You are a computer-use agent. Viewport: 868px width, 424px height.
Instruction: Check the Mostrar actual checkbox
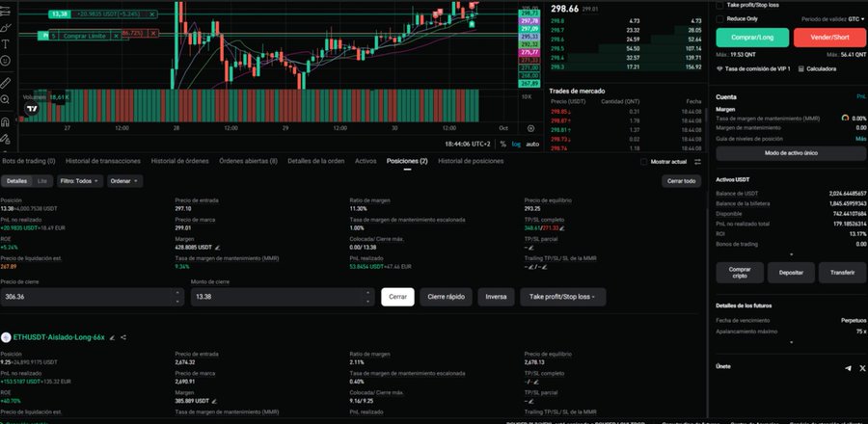click(x=643, y=162)
